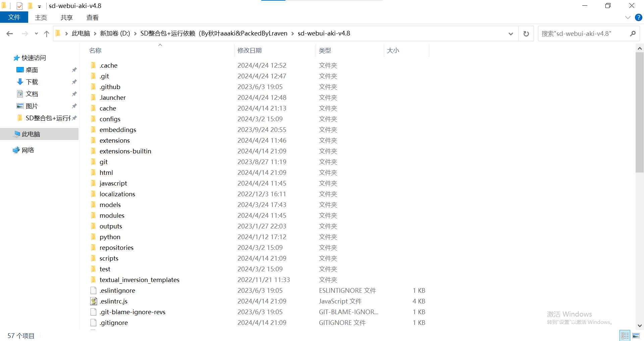This screenshot has width=644, height=341.
Task: Open the 文件 menu tab
Action: tap(14, 17)
